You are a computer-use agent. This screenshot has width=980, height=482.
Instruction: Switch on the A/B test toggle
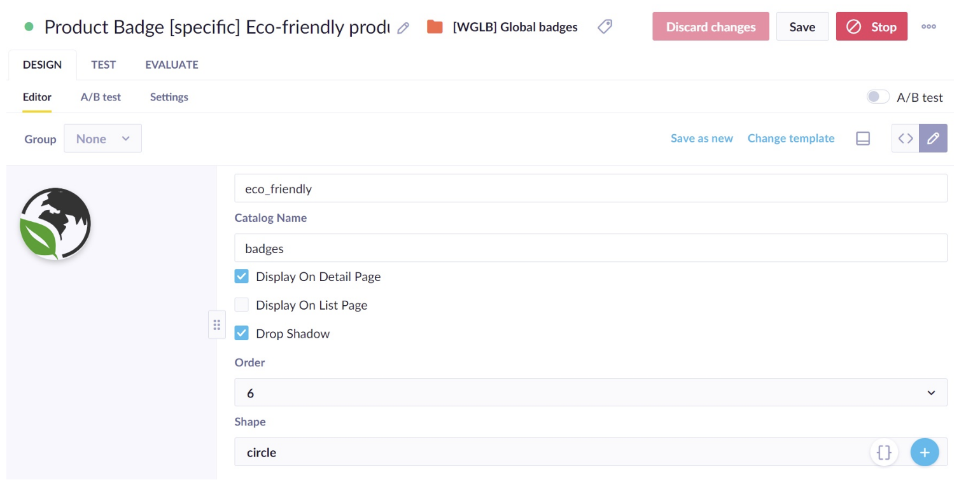pos(878,96)
